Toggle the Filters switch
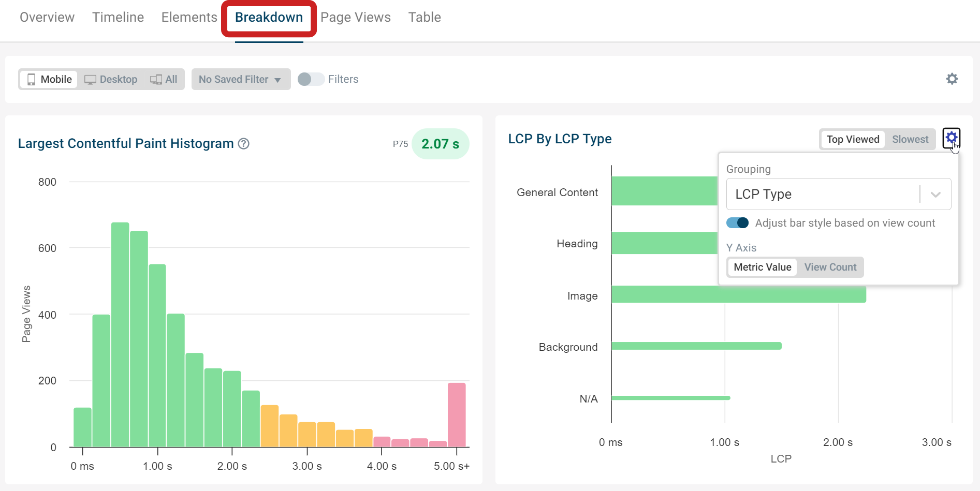 pos(311,79)
